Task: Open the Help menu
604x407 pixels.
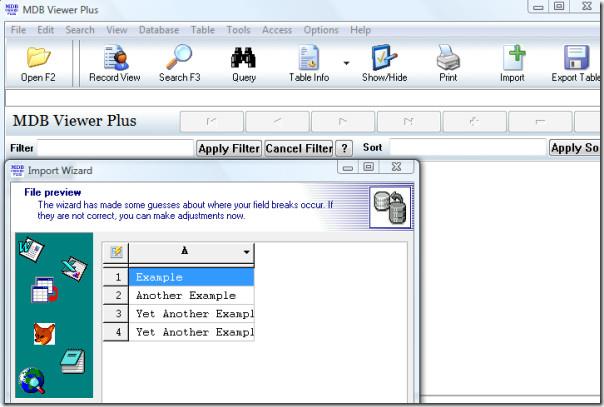Action: [361, 30]
